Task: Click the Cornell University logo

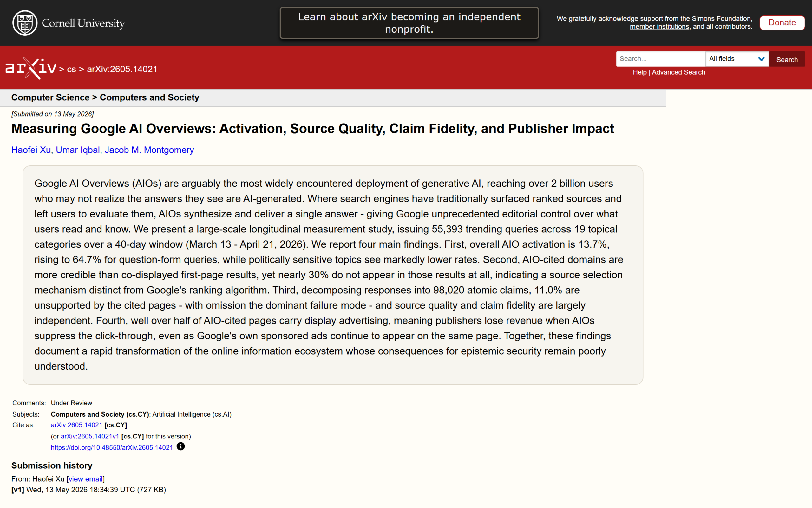Action: (x=69, y=23)
